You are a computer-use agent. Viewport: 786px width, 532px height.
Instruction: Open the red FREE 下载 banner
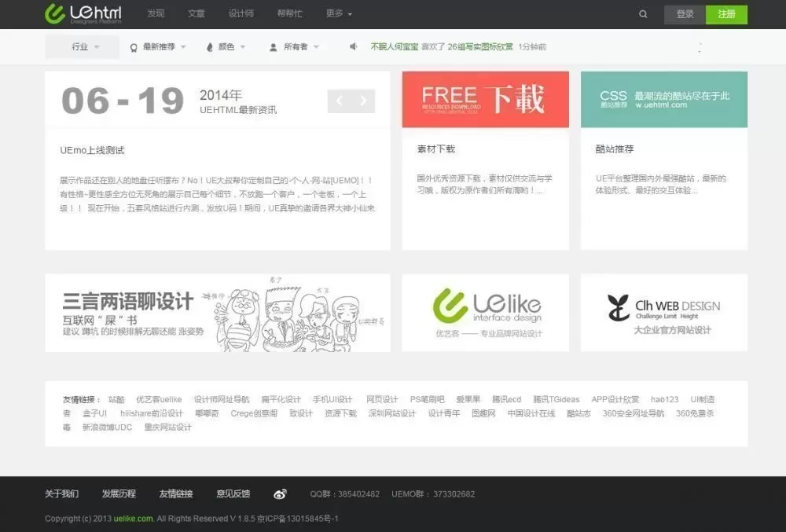[x=485, y=99]
